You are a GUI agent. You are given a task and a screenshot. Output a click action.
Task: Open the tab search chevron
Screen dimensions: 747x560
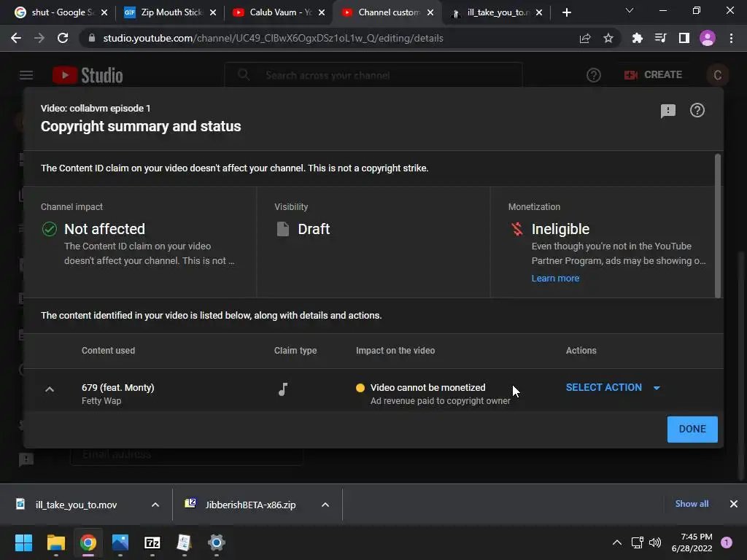tap(630, 10)
